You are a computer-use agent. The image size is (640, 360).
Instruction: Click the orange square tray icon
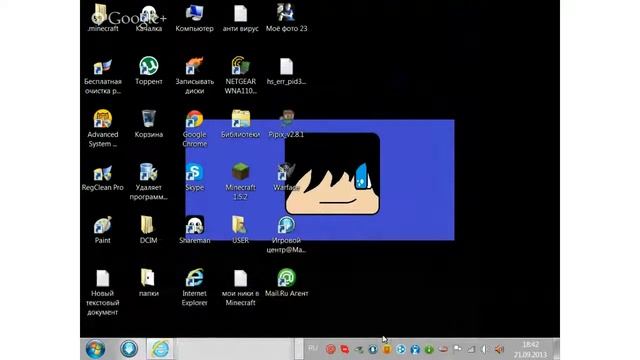click(387, 349)
